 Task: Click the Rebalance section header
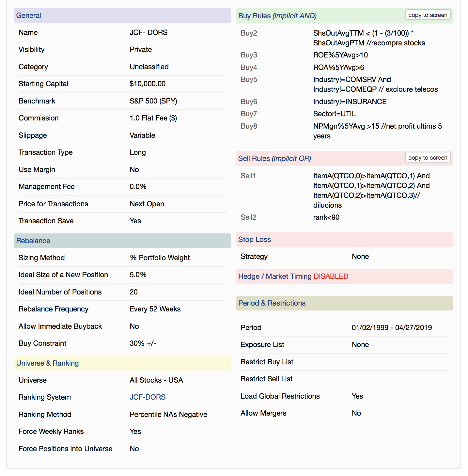pos(33,241)
